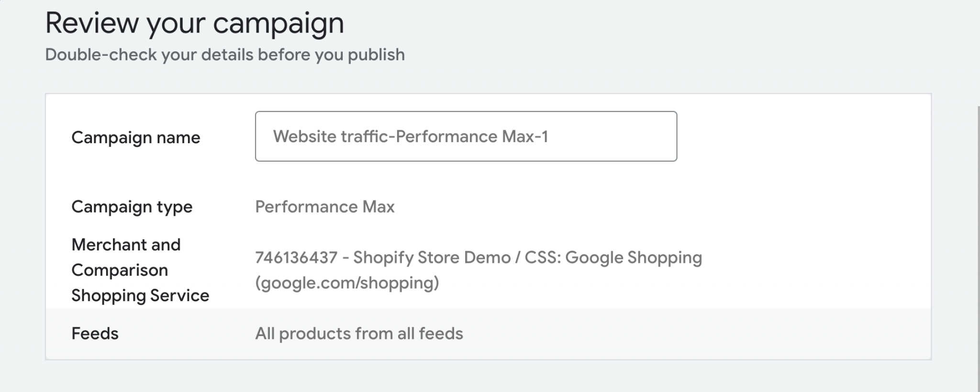The height and width of the screenshot is (392, 980).
Task: Click empty space right of the Campaign name field
Action: [804, 136]
